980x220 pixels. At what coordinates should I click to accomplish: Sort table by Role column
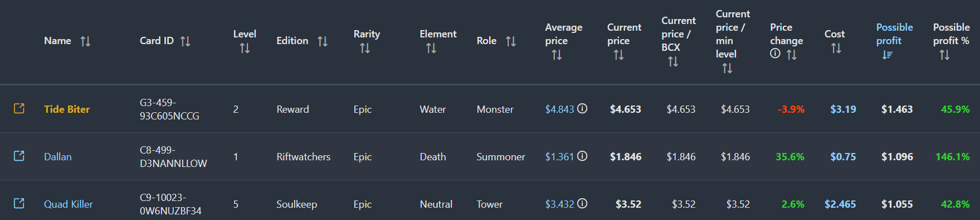click(x=511, y=41)
